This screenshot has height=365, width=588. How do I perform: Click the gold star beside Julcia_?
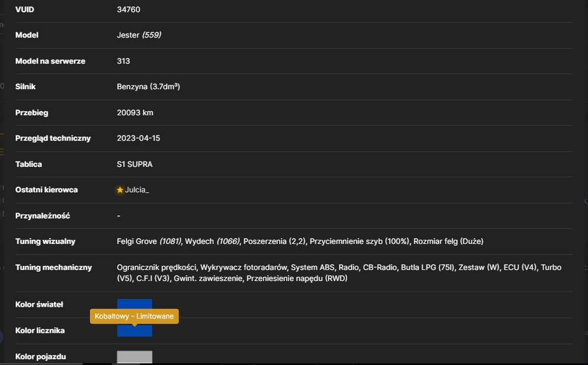(120, 190)
